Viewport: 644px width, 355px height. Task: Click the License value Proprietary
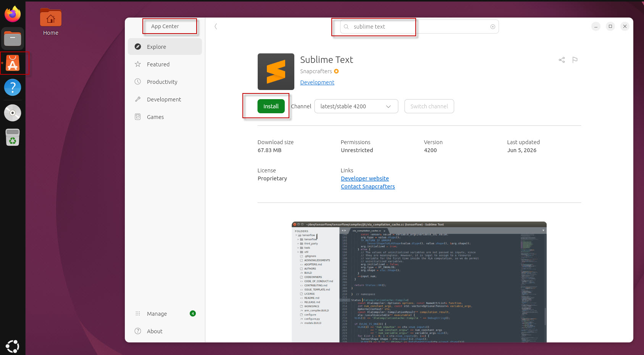tap(272, 178)
